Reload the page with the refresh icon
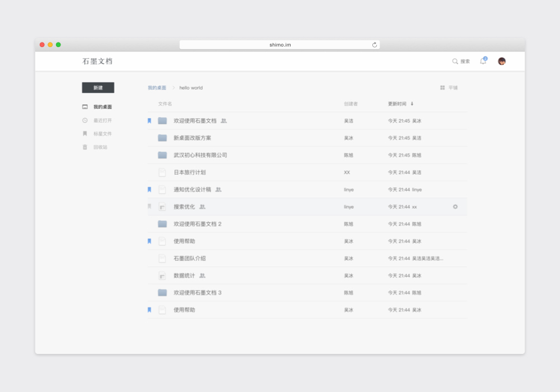Viewport: 560px width, 392px height. 375,45
